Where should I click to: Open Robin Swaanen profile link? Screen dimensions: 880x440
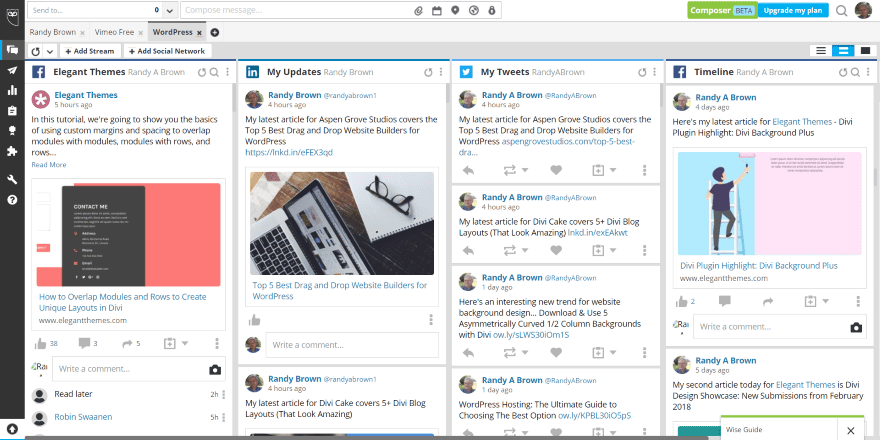pos(83,417)
